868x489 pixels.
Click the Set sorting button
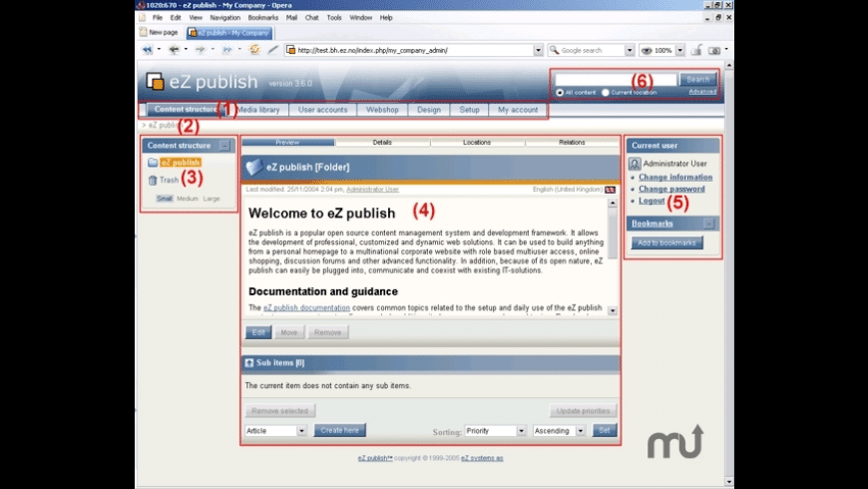[604, 430]
